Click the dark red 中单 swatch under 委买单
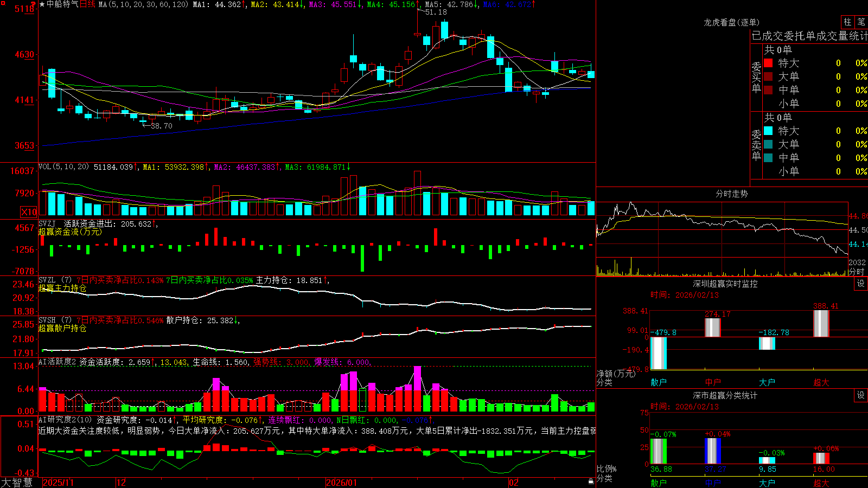The height and width of the screenshot is (488, 868). [x=768, y=90]
